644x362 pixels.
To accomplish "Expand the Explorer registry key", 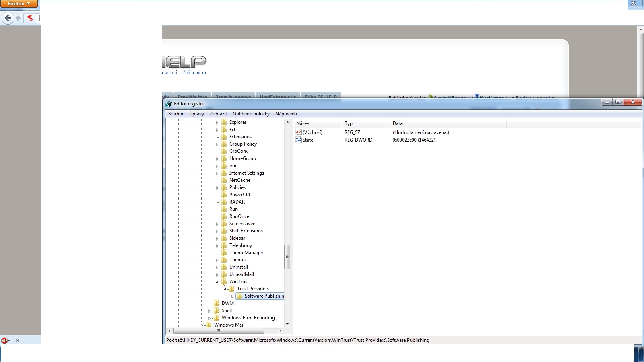I will click(x=217, y=123).
